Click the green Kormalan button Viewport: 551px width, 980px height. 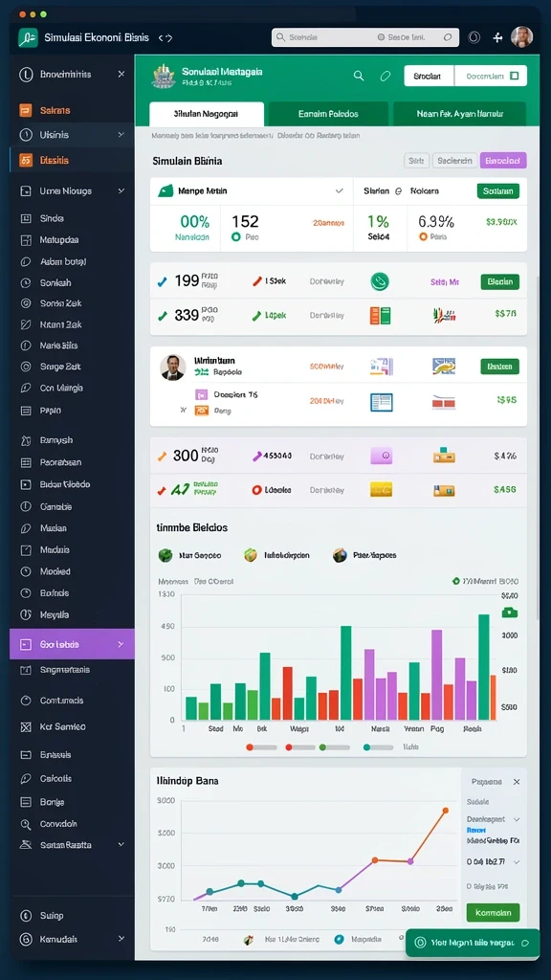493,912
